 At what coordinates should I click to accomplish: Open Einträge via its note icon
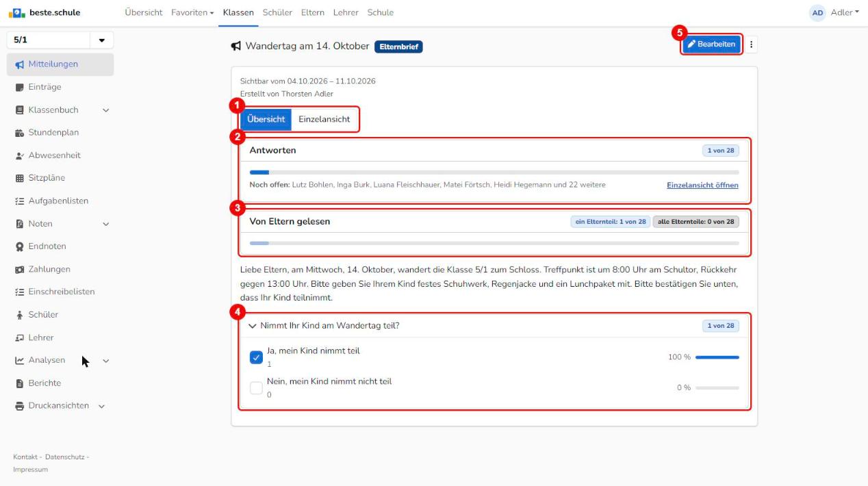tap(19, 87)
